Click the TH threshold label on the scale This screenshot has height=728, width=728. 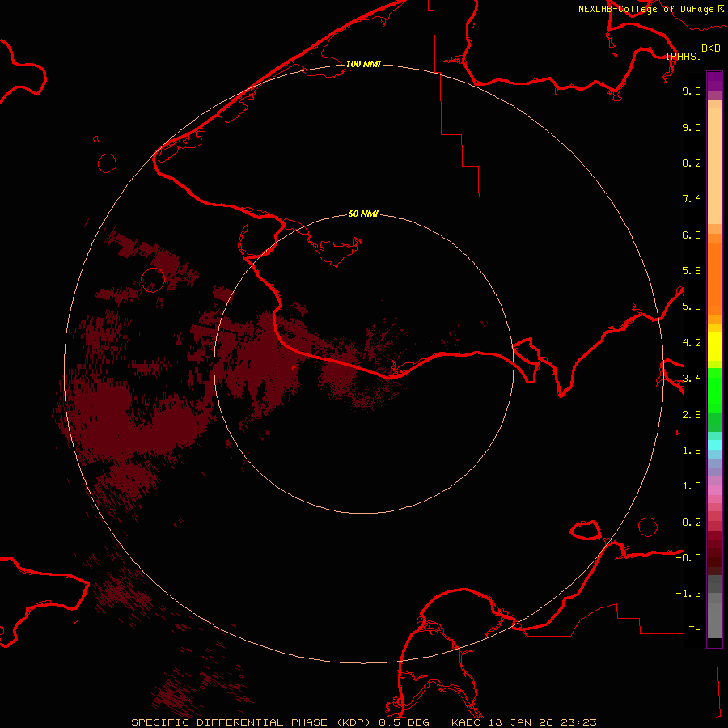[x=694, y=629]
